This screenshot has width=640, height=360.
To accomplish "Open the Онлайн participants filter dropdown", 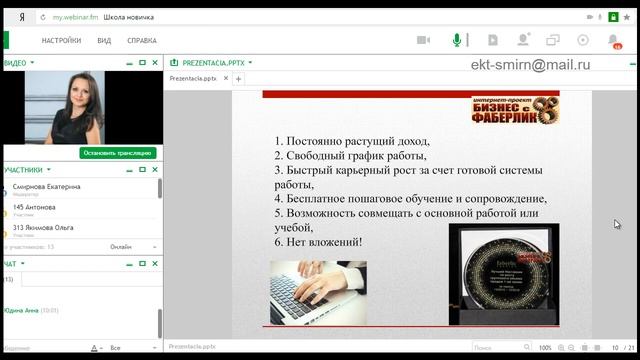I will [133, 247].
